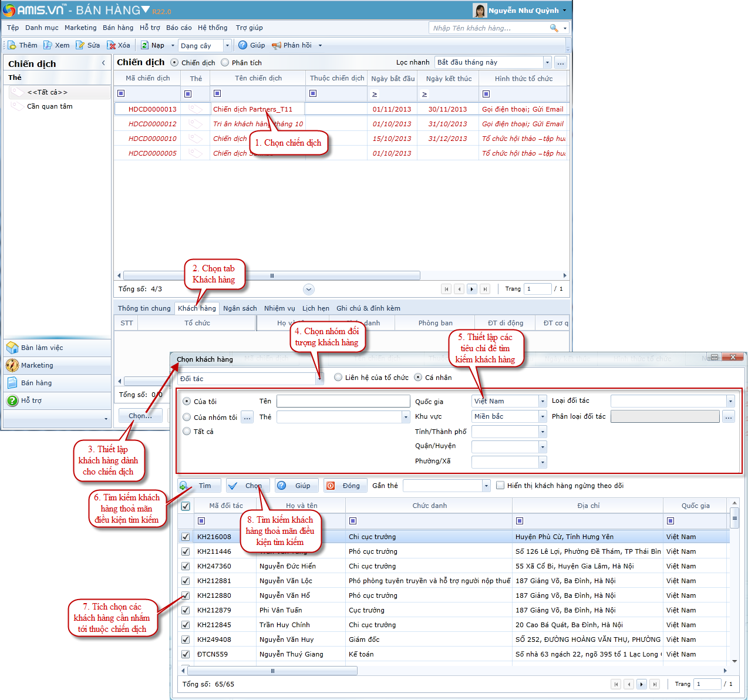748x700 pixels.
Task: Click the Xóa (Delete) toolbar icon
Action: [111, 45]
